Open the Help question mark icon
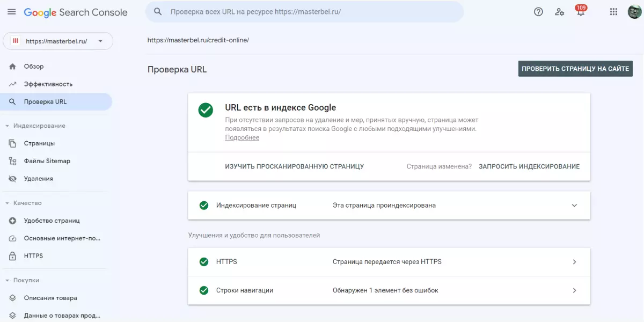644x322 pixels. (x=539, y=12)
